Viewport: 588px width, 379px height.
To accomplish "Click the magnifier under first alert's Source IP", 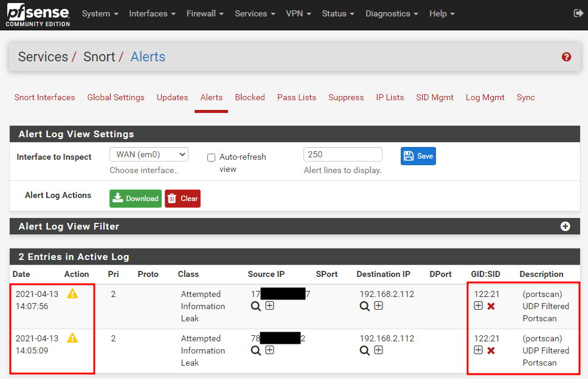I will [256, 306].
